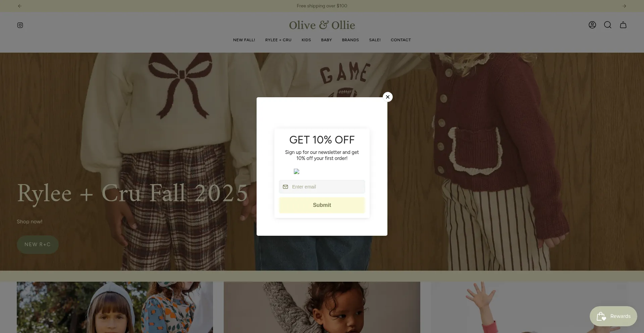
Task: Open the Instagram icon link
Action: (x=20, y=25)
